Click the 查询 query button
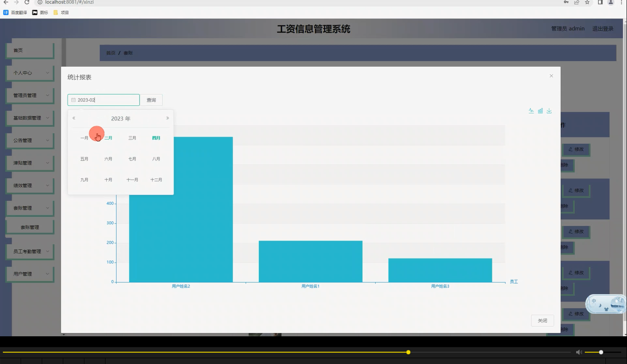The image size is (627, 364). (x=151, y=100)
